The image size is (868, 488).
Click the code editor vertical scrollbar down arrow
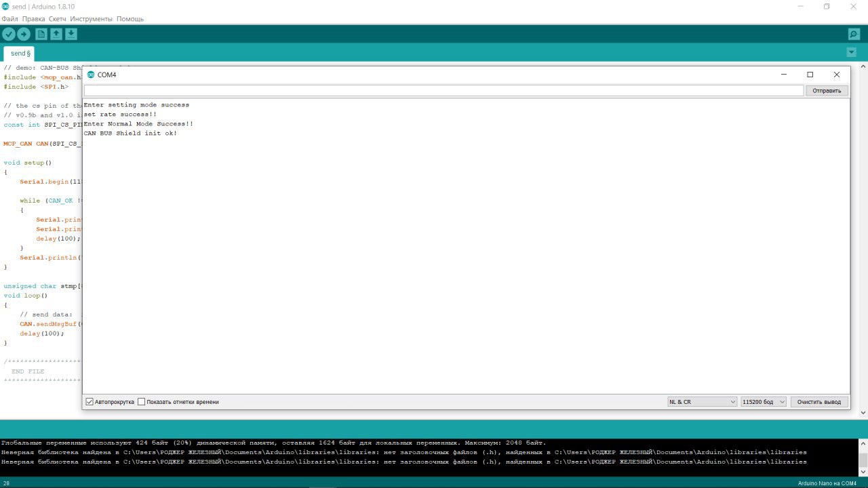[863, 413]
